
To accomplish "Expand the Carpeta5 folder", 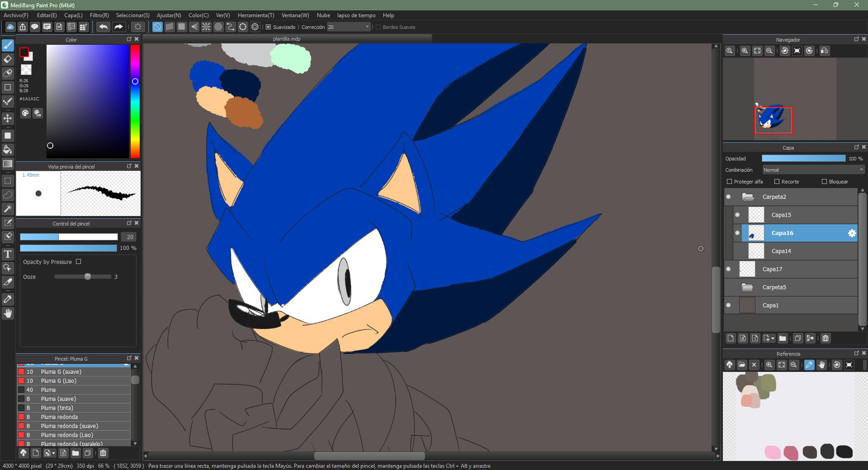I will point(747,287).
